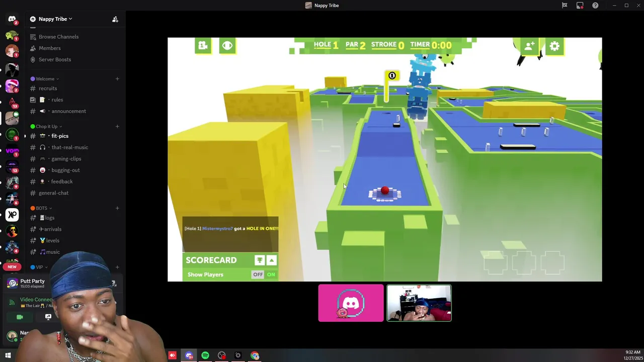Add a channel to the Welcome category

tap(117, 79)
